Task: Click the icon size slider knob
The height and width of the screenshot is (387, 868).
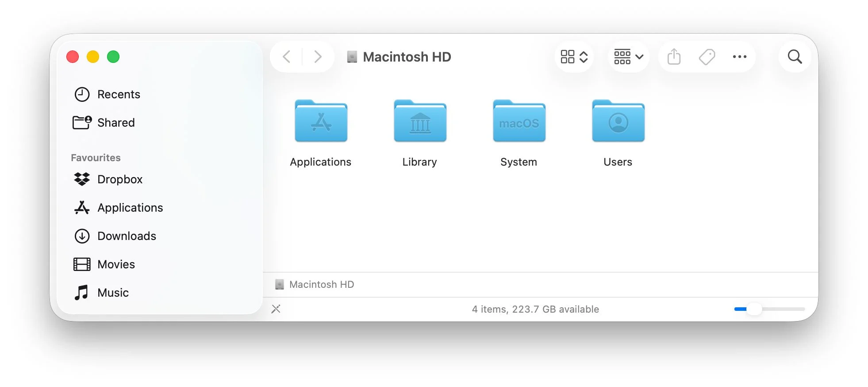Action: click(754, 309)
